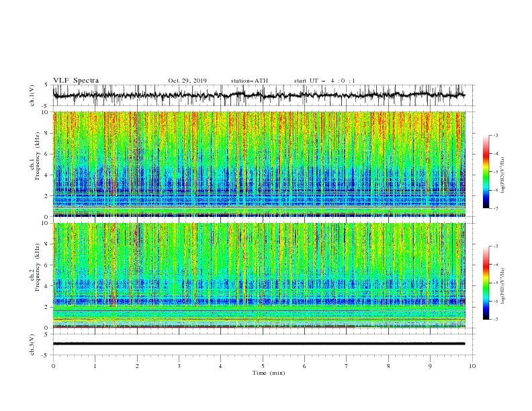
Task: Click the ch.1 color bar log(PSD) unit label
Action: tap(502, 175)
